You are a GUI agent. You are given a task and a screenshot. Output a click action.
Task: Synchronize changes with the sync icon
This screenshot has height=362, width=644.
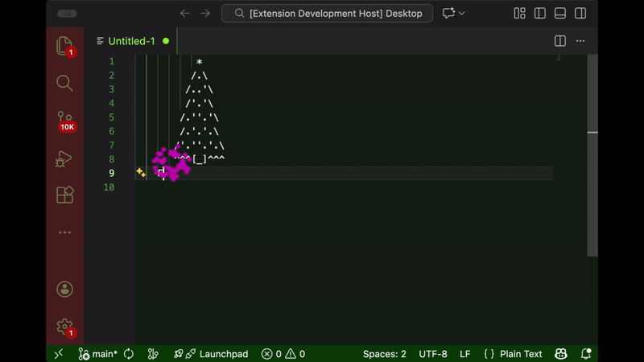coord(129,354)
